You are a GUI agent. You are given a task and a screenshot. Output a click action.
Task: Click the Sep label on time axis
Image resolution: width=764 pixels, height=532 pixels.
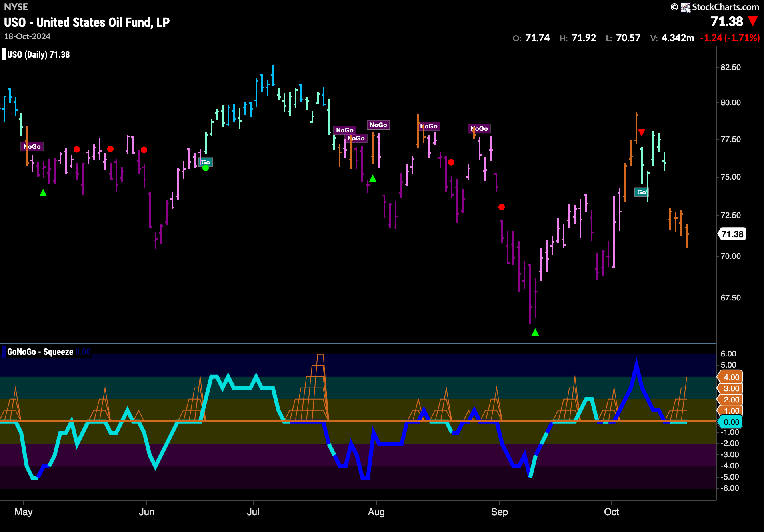pyautogui.click(x=499, y=512)
